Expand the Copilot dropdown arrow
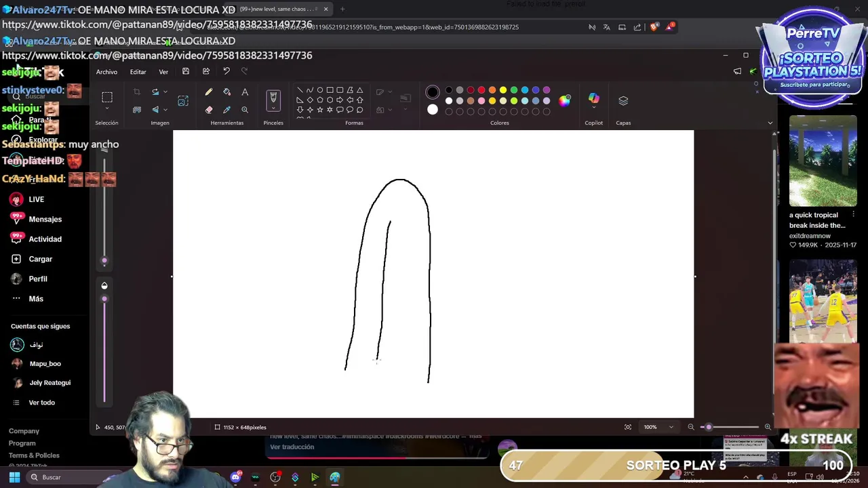The width and height of the screenshot is (868, 488). pos(594,108)
